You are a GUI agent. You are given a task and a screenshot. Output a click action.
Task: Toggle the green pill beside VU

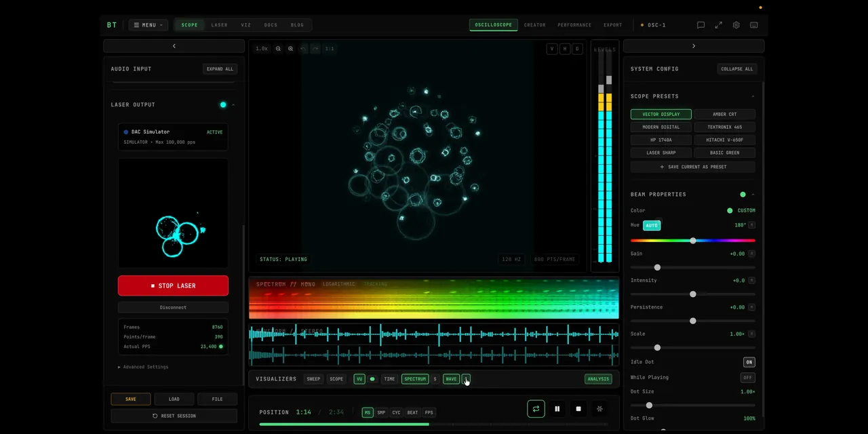372,379
